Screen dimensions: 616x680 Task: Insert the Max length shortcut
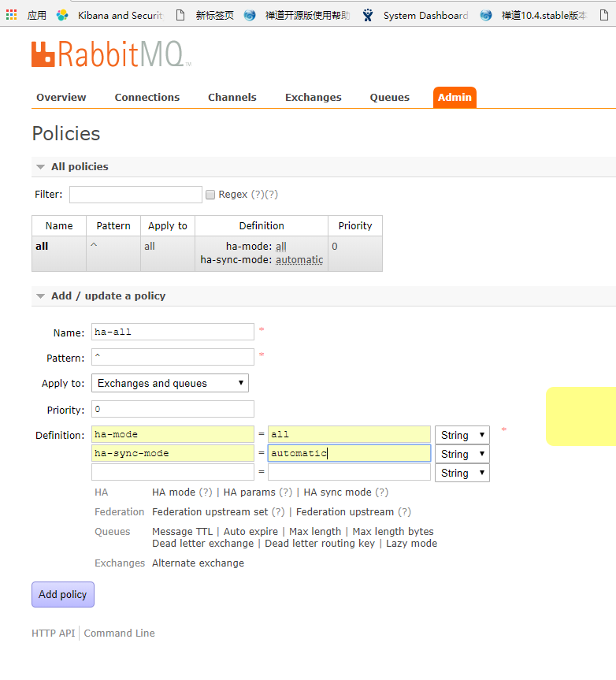pyautogui.click(x=315, y=531)
